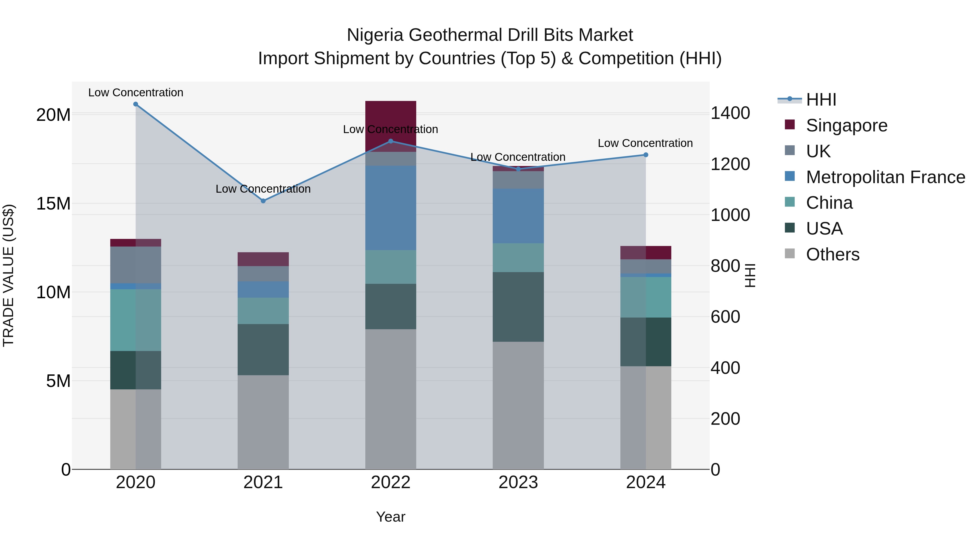Select the 2022 Metropolitan France bar segment

tap(391, 208)
